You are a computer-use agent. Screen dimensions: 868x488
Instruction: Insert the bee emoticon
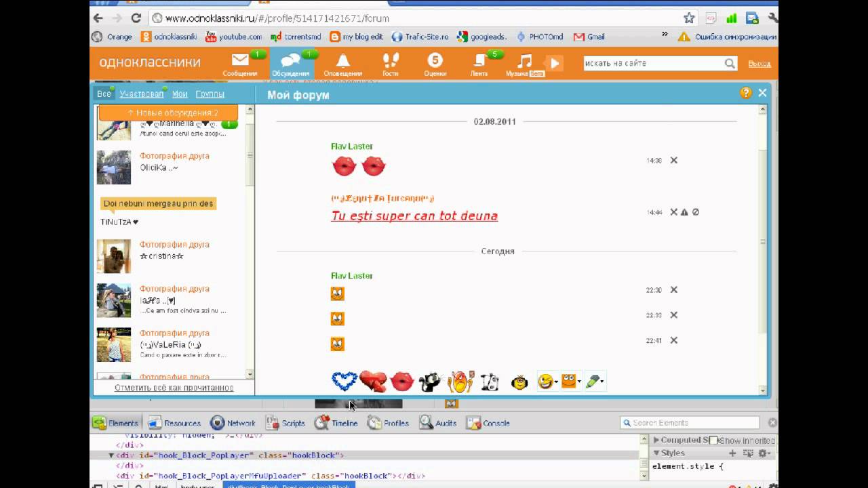click(519, 382)
